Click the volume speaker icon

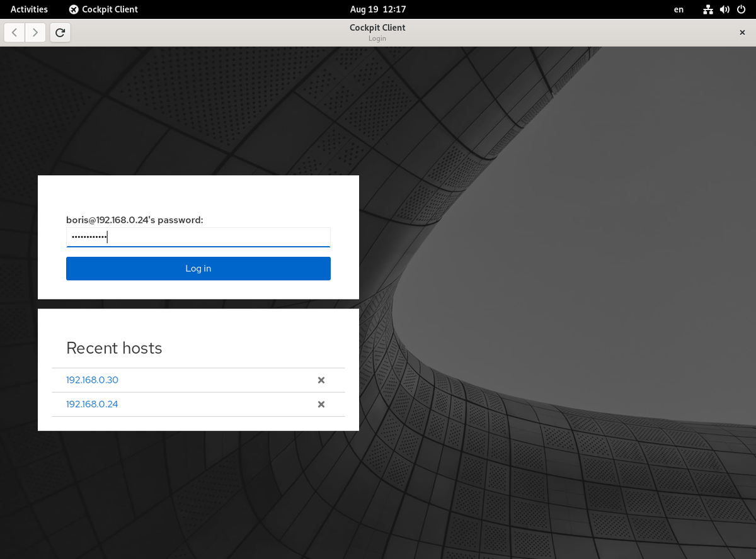pos(724,9)
